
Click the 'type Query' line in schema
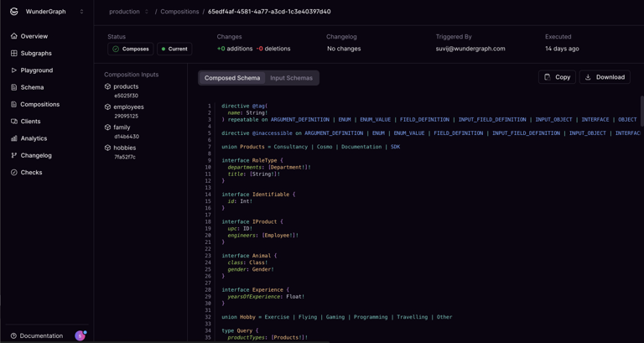(x=241, y=330)
